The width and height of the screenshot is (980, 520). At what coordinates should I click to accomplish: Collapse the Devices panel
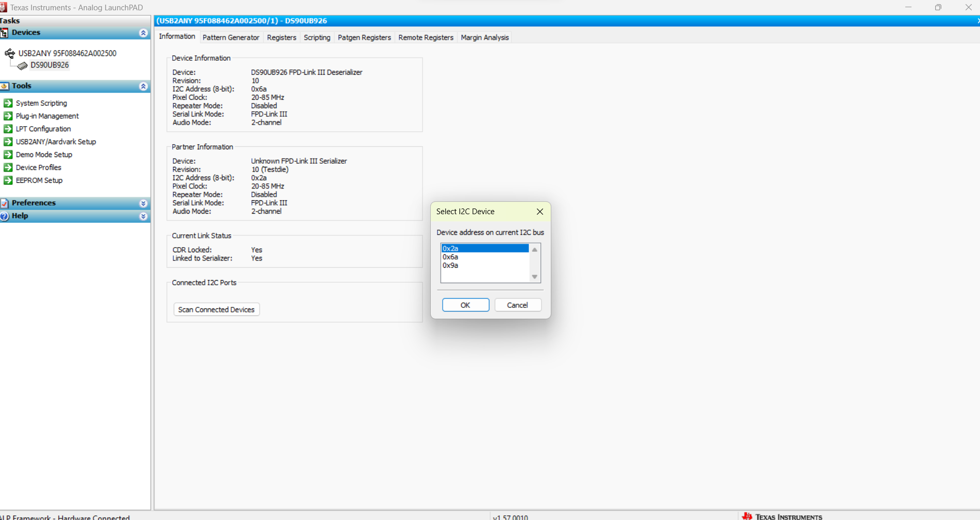click(x=143, y=32)
